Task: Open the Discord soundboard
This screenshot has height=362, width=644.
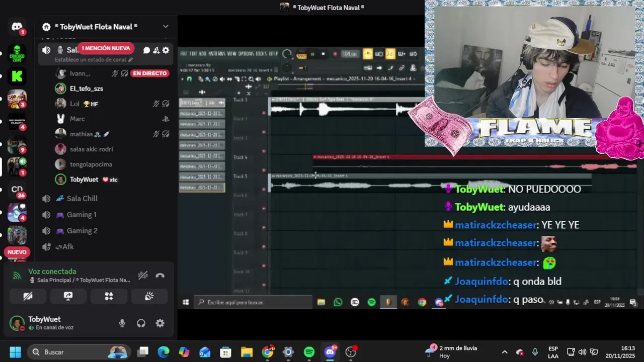Action: (149, 296)
